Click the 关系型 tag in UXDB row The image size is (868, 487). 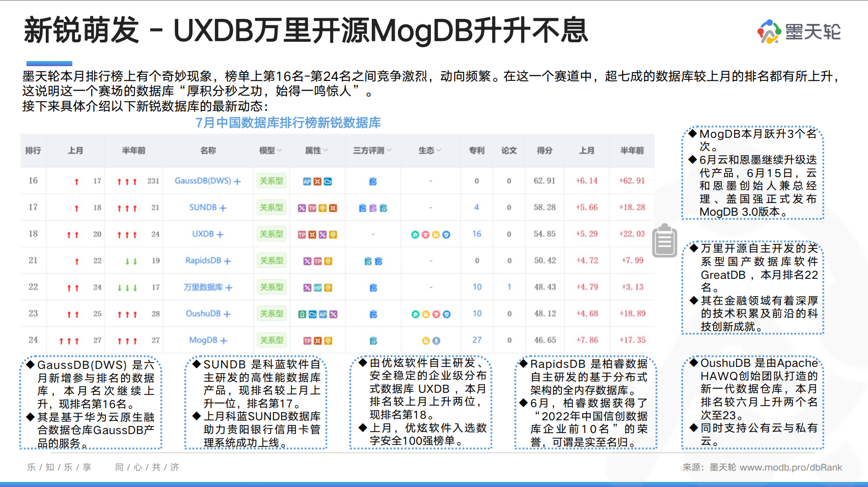[x=272, y=234]
